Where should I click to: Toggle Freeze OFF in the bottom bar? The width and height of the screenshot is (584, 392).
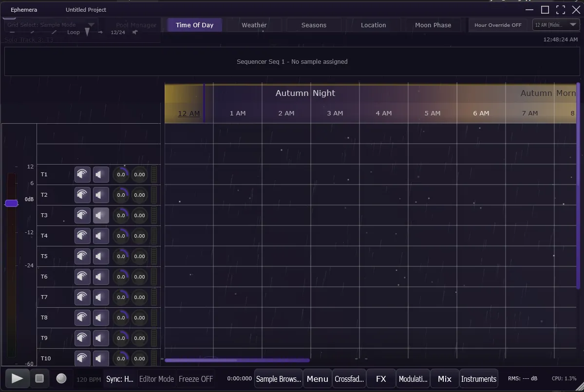pyautogui.click(x=196, y=379)
